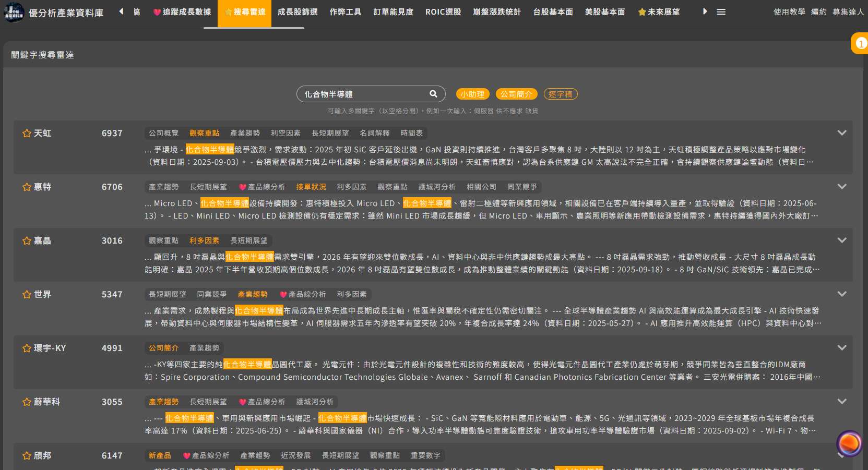Toggle favorite star for 天虹
Screen dimensions: 868x470
[27, 134]
